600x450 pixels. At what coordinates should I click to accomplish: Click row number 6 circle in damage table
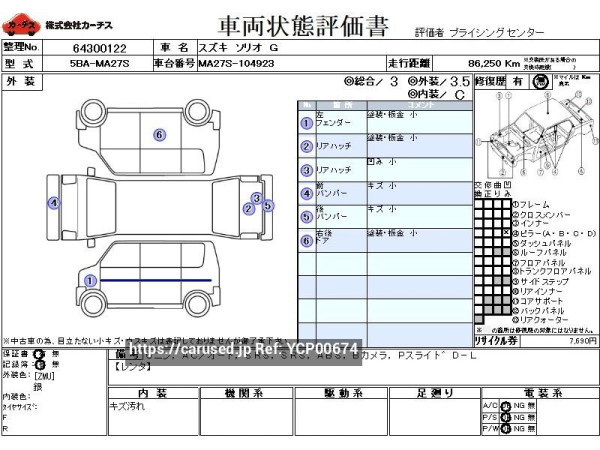tap(306, 239)
